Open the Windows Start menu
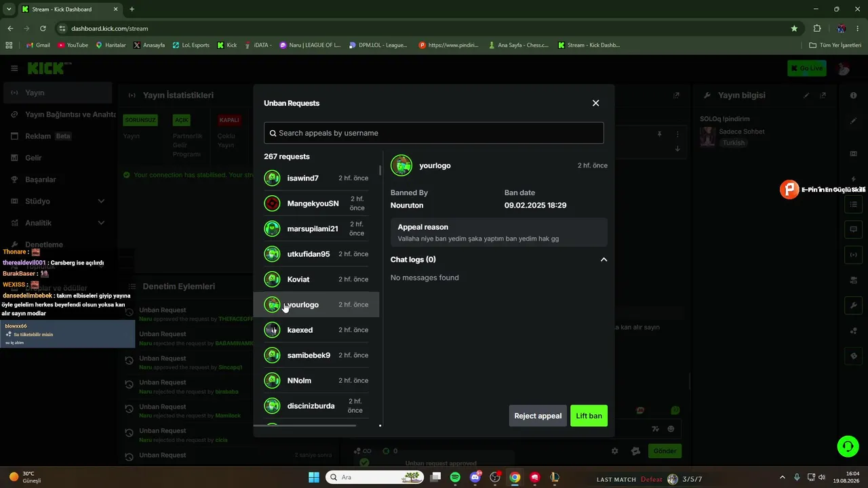868x488 pixels. click(314, 477)
